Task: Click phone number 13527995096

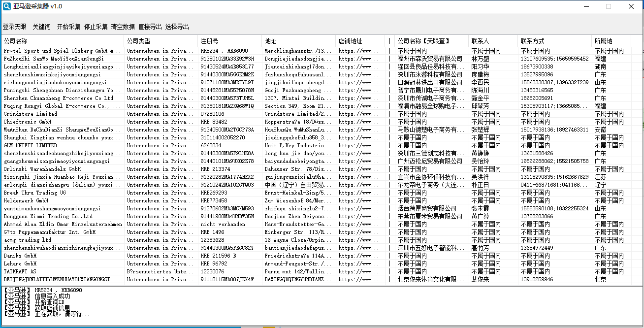Action: pyautogui.click(x=537, y=74)
